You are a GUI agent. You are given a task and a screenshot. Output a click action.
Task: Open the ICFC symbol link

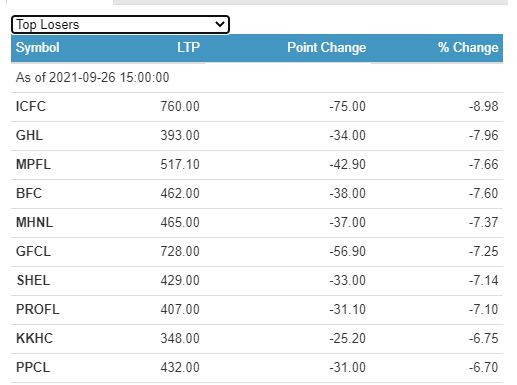(31, 107)
